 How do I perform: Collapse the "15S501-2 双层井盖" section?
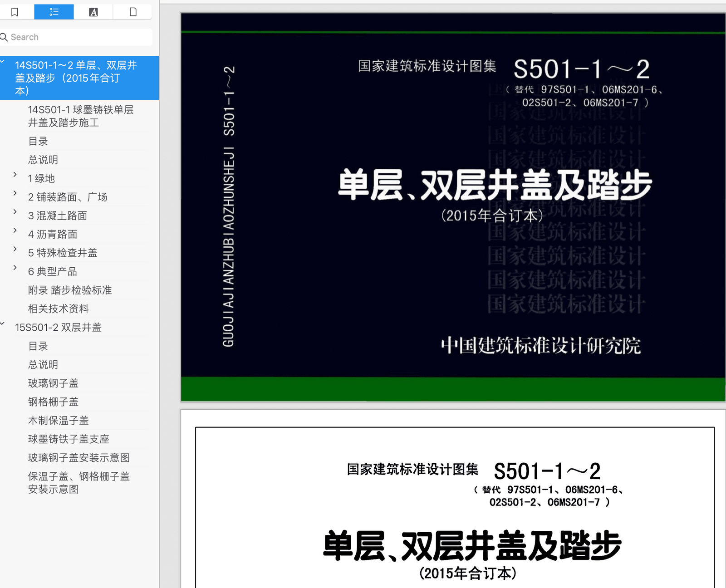point(3,323)
